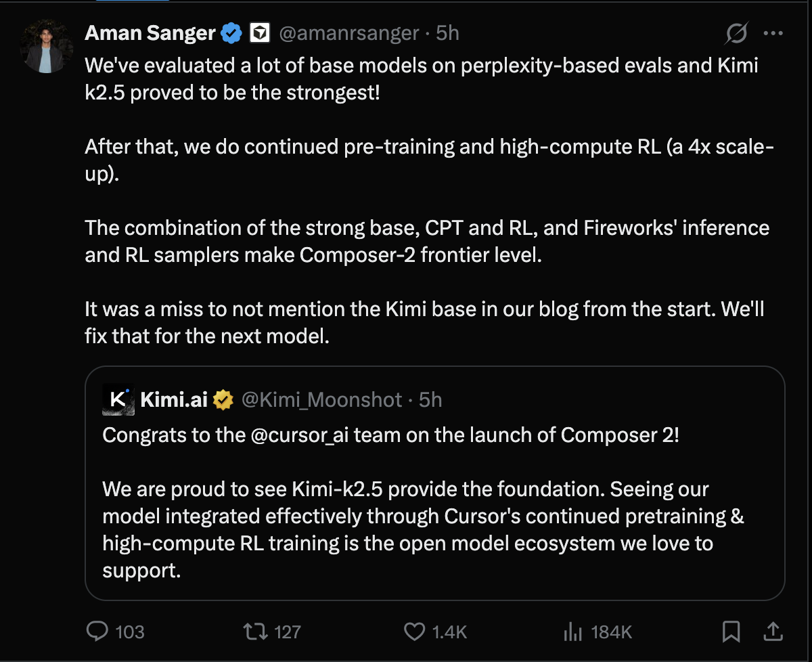Screen dimensions: 812x662
Task: Like the tweet with heart icon
Action: point(414,632)
